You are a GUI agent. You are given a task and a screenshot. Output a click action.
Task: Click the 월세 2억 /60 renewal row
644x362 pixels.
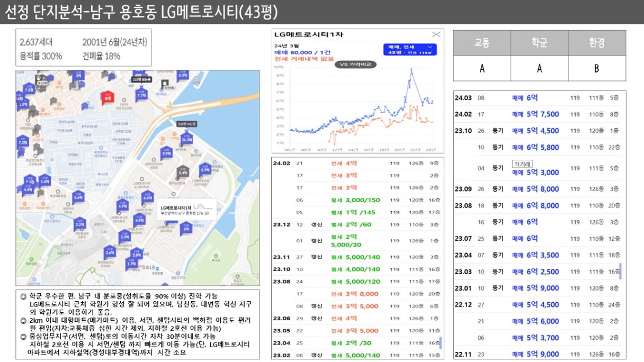[357, 224]
